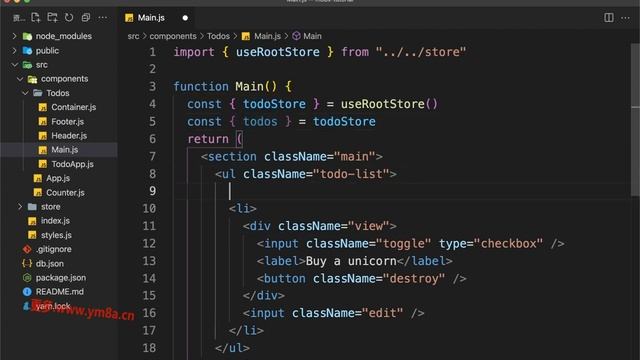Viewport: 640px width, 360px height.
Task: Open README.md file
Action: coord(60,292)
